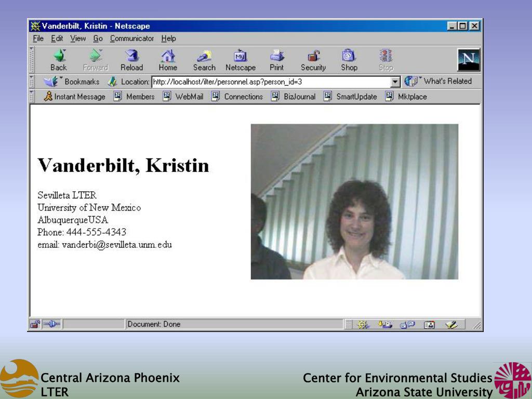Open the Communicator menu
This screenshot has height=399, width=532.
132,38
